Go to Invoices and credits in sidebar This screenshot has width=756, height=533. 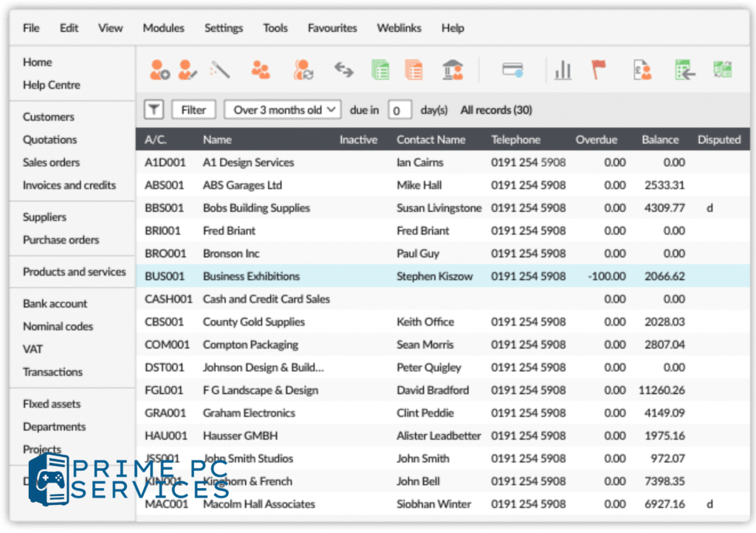point(69,185)
